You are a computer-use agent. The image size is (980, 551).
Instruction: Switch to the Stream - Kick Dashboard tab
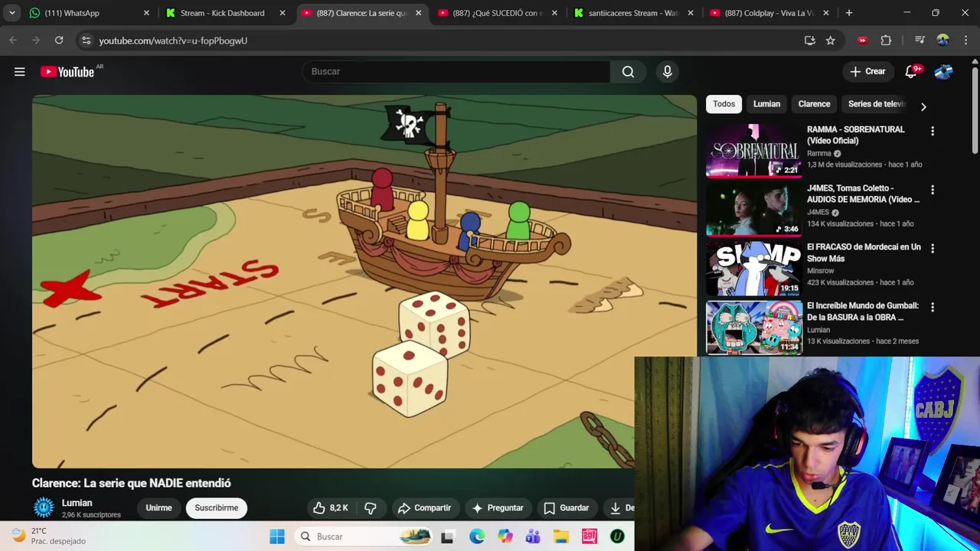coord(226,13)
